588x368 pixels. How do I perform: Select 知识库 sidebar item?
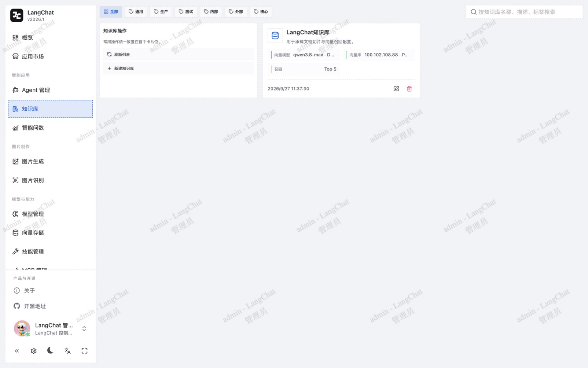(50, 109)
